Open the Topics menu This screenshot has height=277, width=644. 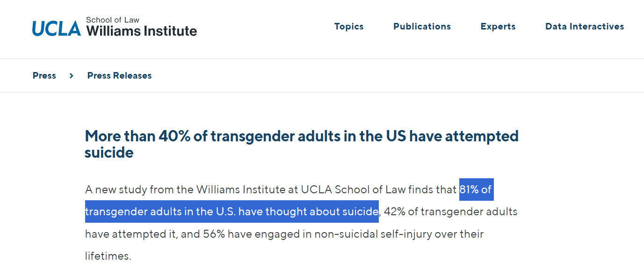349,27
